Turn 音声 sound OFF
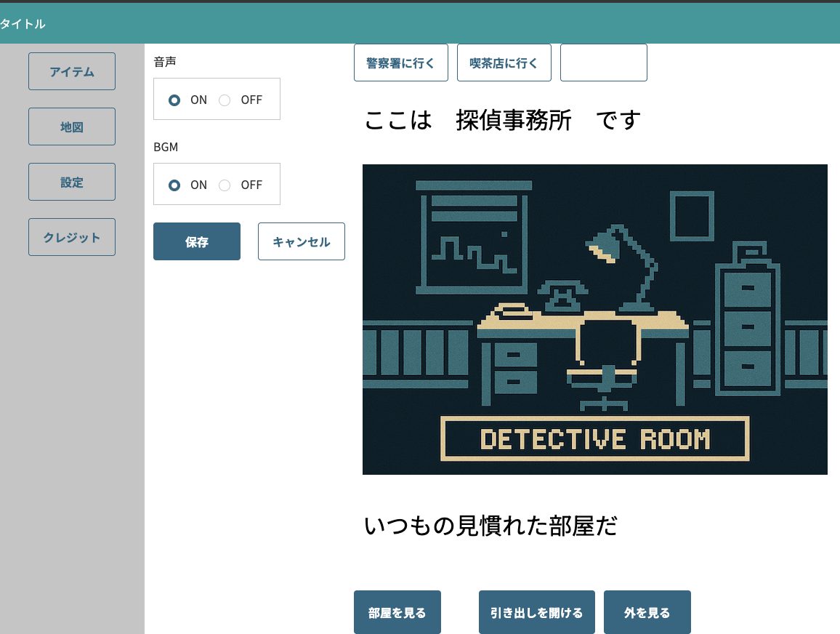Image resolution: width=840 pixels, height=634 pixels. [225, 100]
